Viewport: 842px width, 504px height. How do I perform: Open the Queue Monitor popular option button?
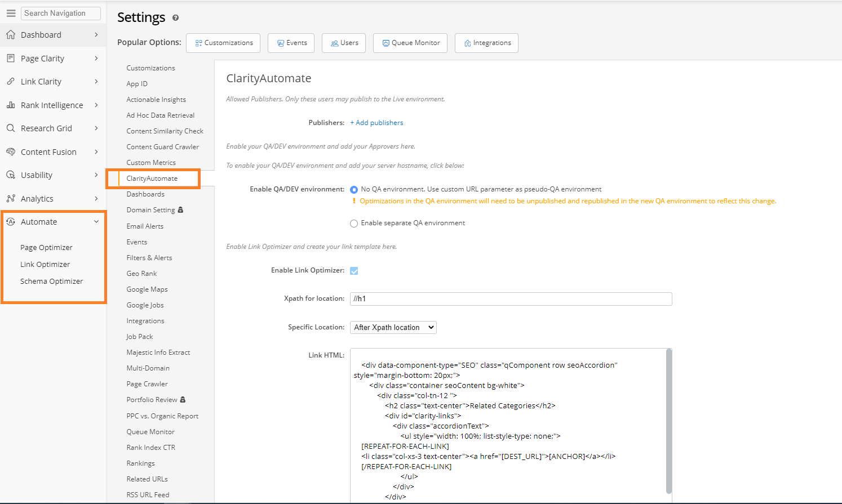[410, 43]
